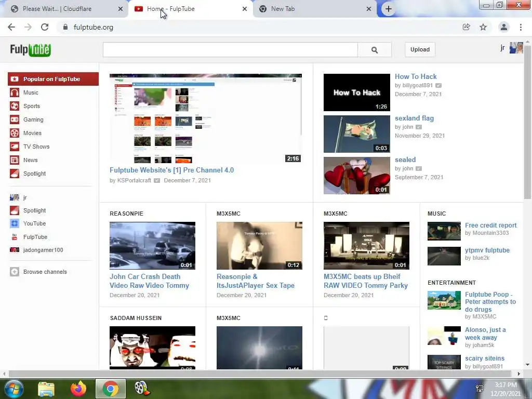Image resolution: width=532 pixels, height=399 pixels.
Task: Click the browser back arrow
Action: tap(11, 27)
